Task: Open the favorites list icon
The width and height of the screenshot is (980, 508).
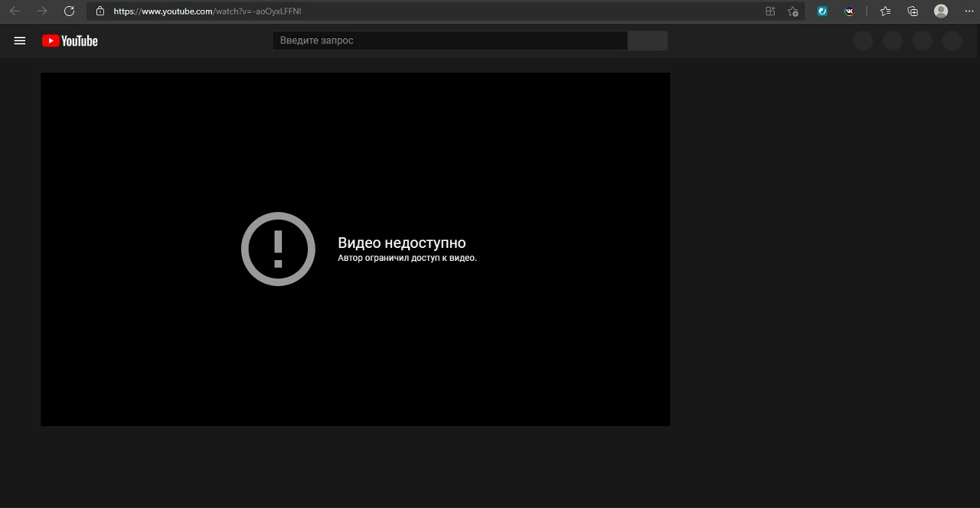Action: 885,11
